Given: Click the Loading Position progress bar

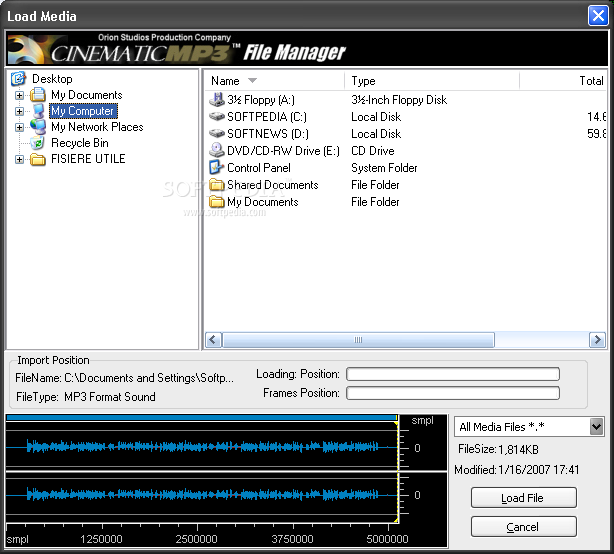Looking at the screenshot, I should [453, 374].
